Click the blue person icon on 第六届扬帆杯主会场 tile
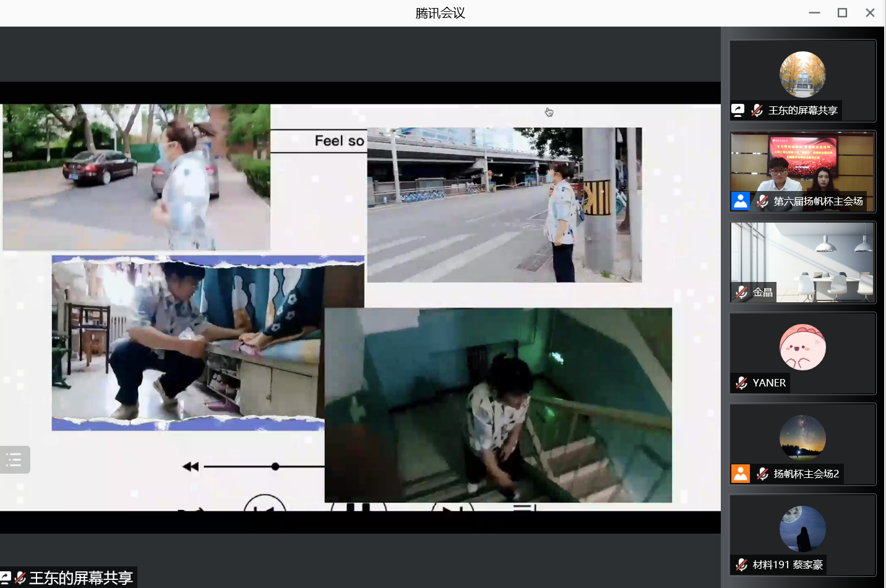The image size is (886, 588). 740,200
